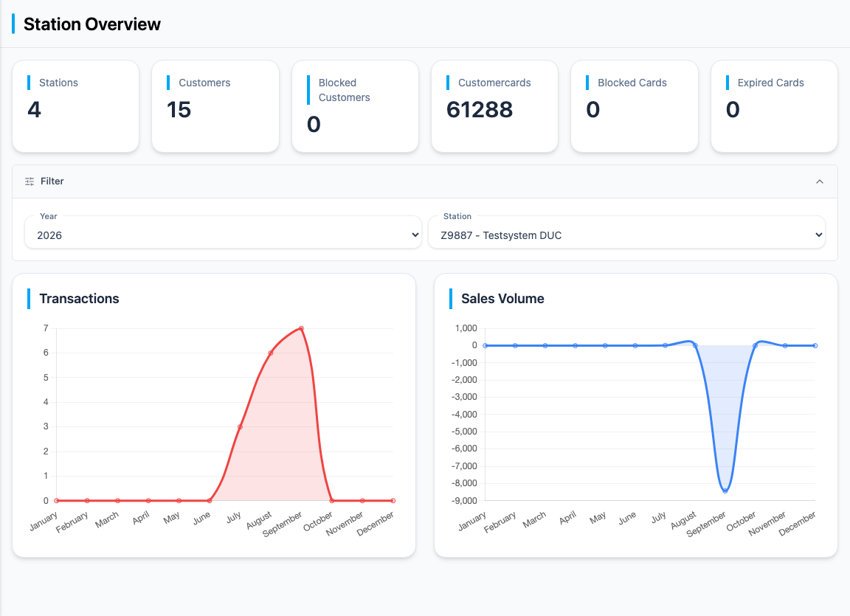Click the September label under Transactions chart
Screen dimensions: 850x616
283,525
